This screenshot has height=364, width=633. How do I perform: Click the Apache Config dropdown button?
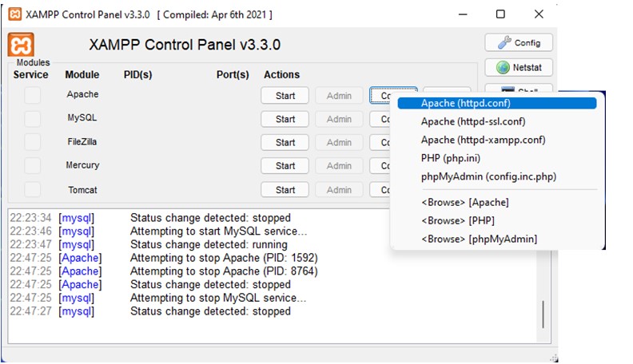pyautogui.click(x=381, y=95)
